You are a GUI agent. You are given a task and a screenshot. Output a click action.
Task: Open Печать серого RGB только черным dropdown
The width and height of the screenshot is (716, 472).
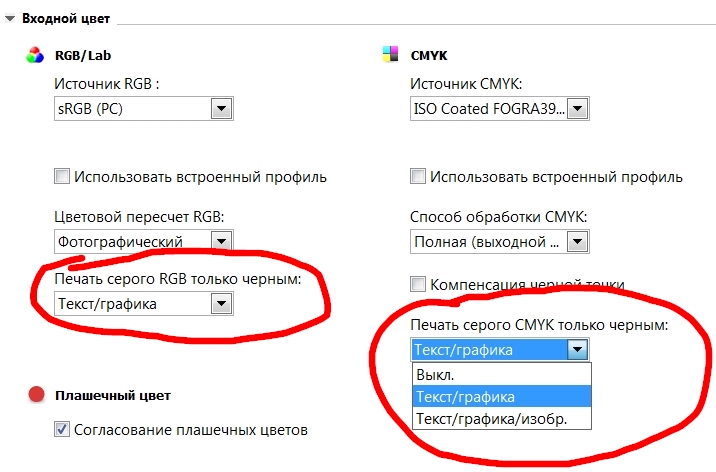pyautogui.click(x=221, y=304)
